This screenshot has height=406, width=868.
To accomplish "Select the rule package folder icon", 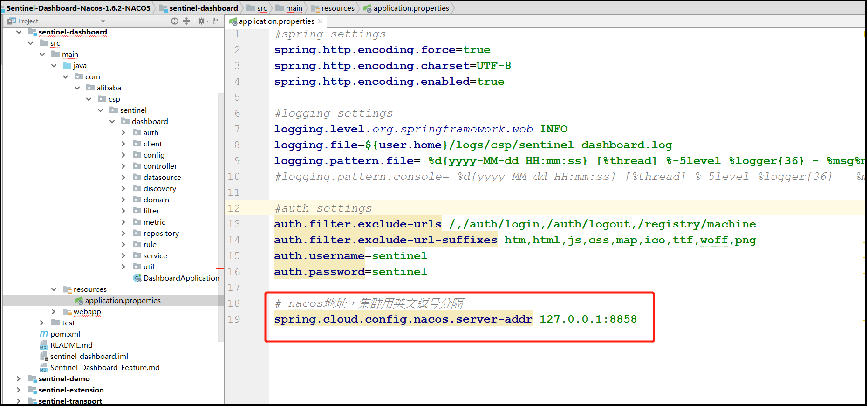I will [137, 244].
